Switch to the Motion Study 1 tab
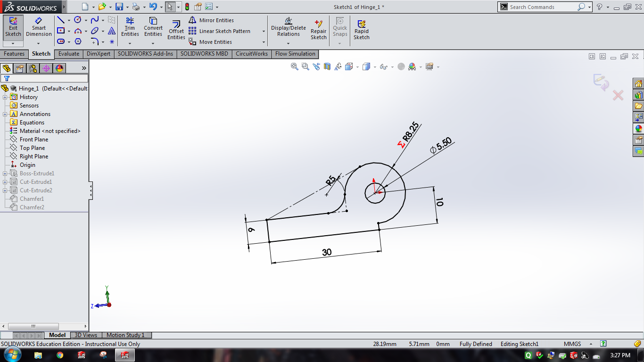This screenshot has height=362, width=644. pyautogui.click(x=125, y=335)
